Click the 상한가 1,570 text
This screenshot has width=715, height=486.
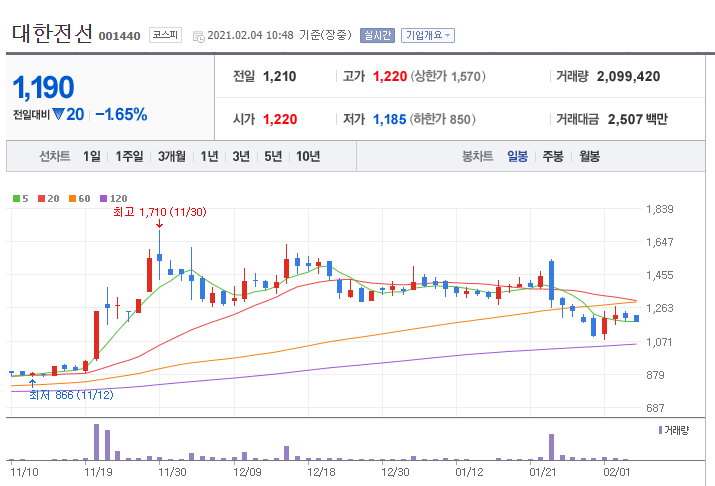448,76
